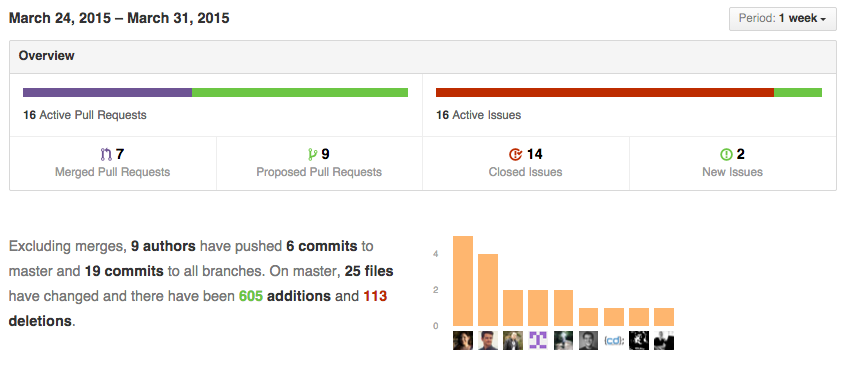This screenshot has width=853, height=367.
Task: Select the second contributor avatar
Action: click(x=488, y=340)
